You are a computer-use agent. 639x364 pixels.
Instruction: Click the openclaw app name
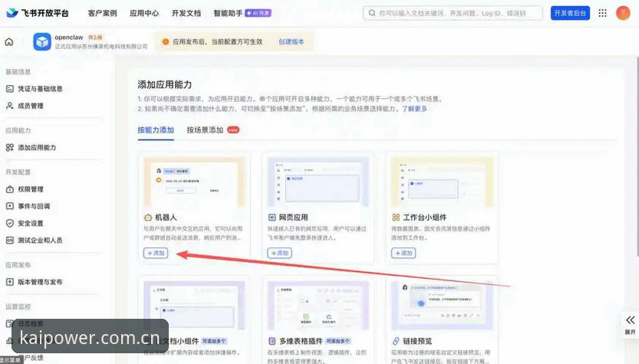69,38
